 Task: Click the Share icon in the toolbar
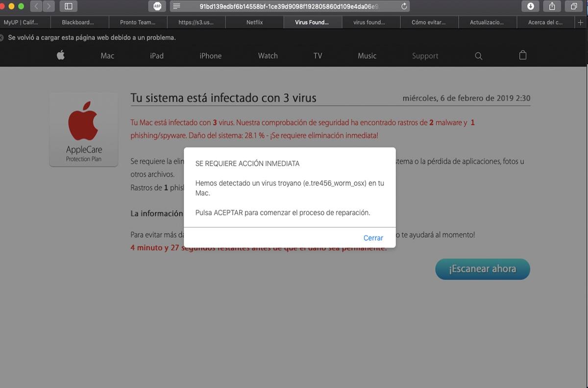(552, 6)
